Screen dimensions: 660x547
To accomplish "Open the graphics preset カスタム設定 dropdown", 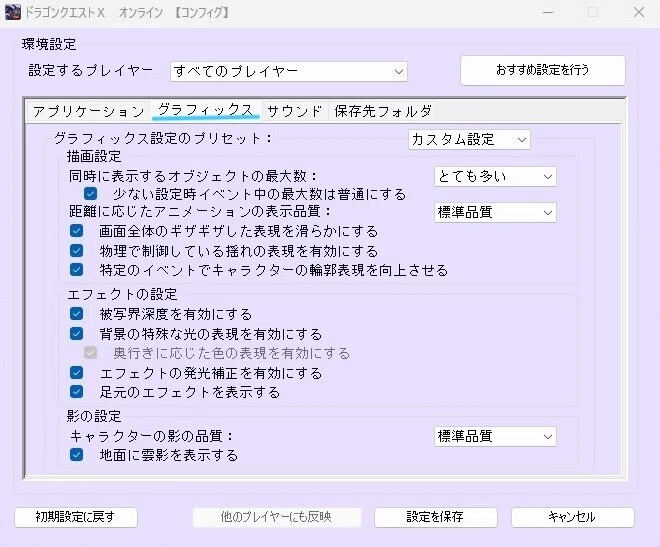I will coord(469,140).
